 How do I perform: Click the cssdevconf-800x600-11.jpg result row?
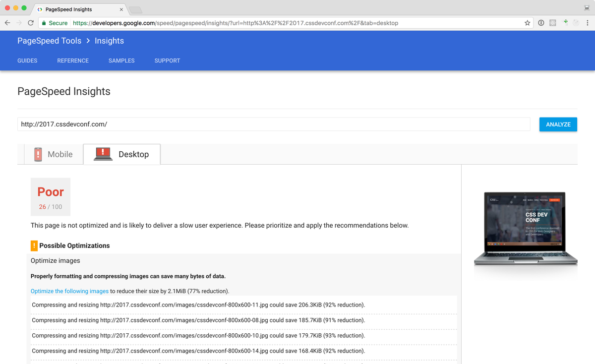coord(244,305)
